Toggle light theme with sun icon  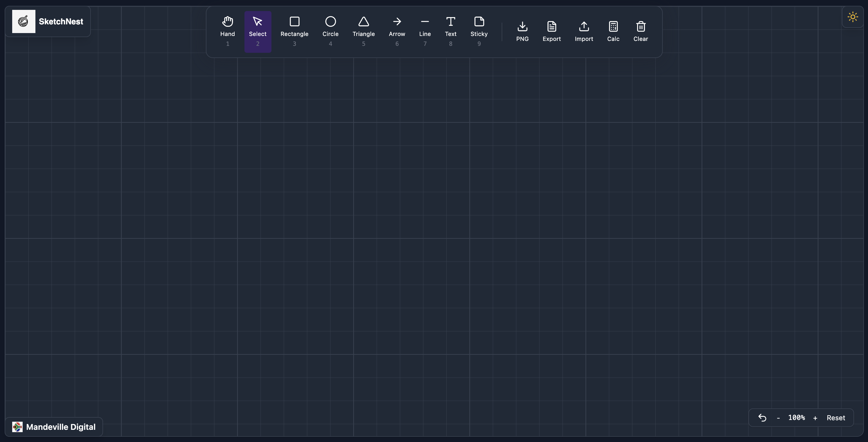(853, 17)
